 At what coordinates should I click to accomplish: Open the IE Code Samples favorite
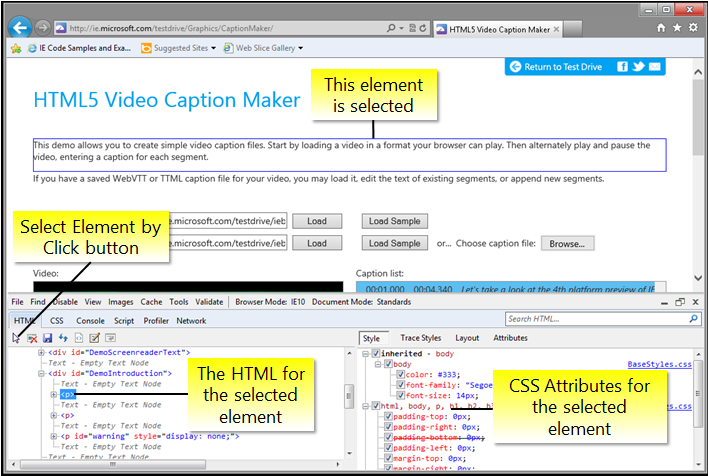coord(79,48)
